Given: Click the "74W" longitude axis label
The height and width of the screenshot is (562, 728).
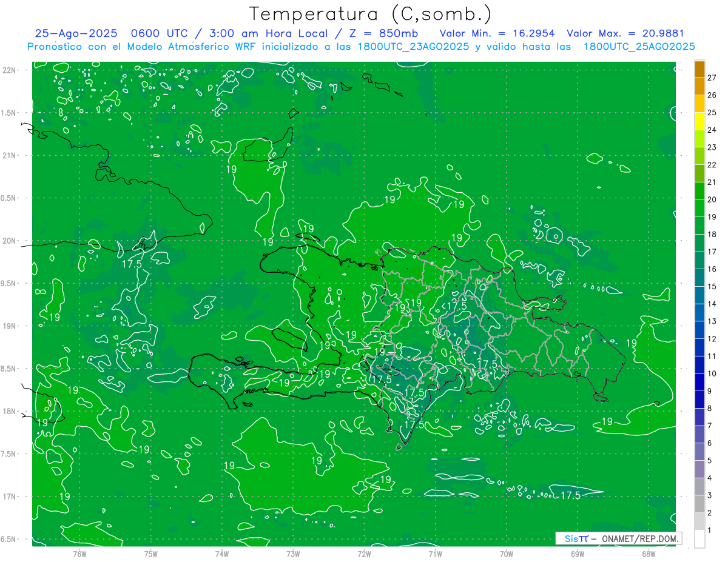Looking at the screenshot, I should coord(222,554).
